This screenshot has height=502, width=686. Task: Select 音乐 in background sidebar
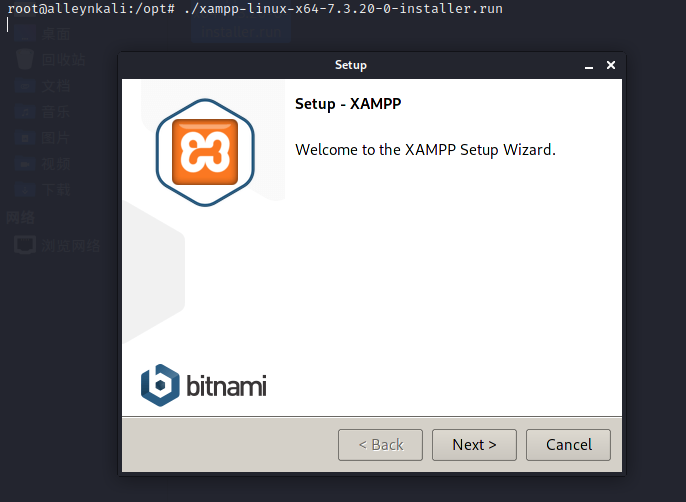point(42,112)
